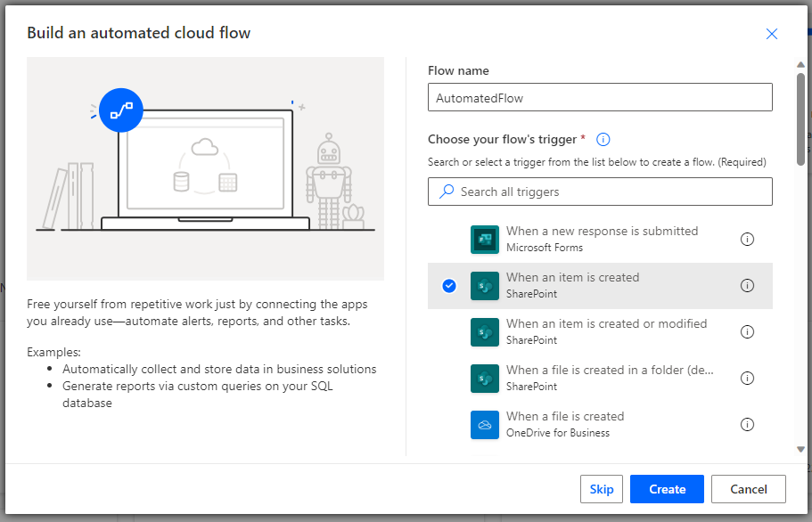Click the Microsoft Forms connector icon
The height and width of the screenshot is (522, 812).
point(484,239)
